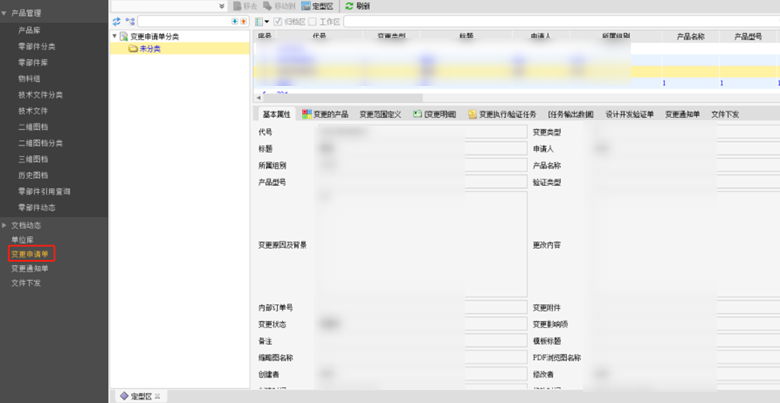The image size is (780, 403).
Task: Click the 未分类 folder icon
Action: tap(133, 49)
